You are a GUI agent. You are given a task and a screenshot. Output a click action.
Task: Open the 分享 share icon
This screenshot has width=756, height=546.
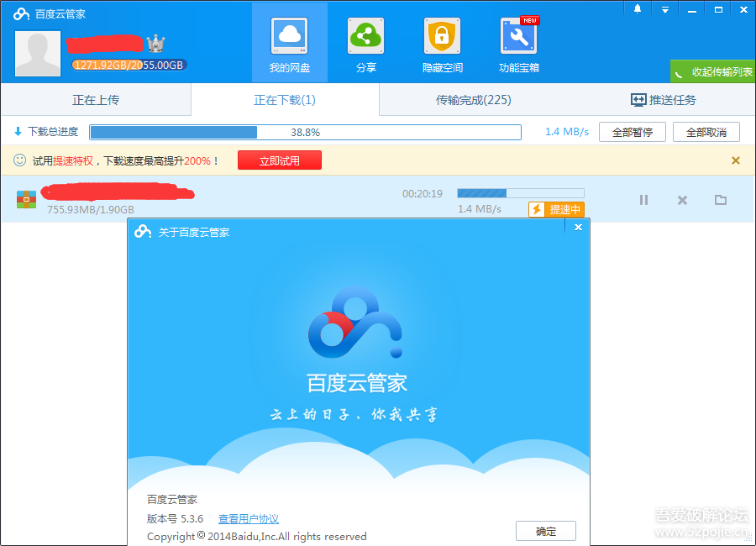(365, 36)
